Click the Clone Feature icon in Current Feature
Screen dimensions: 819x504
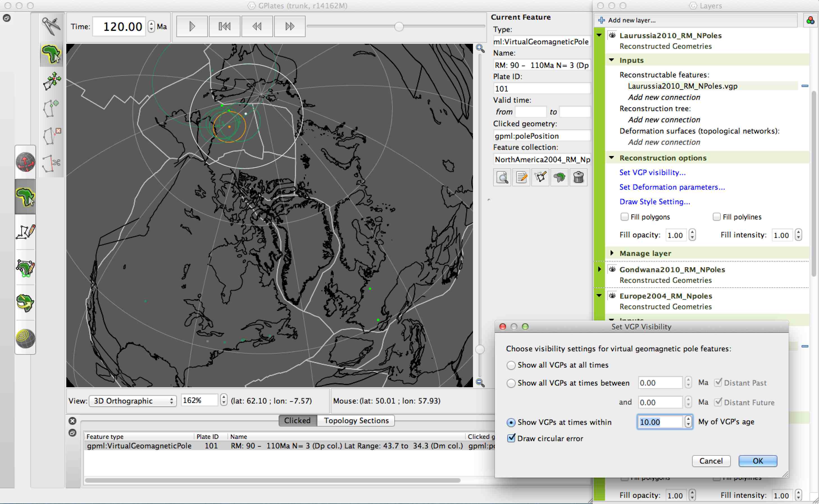[x=559, y=177]
